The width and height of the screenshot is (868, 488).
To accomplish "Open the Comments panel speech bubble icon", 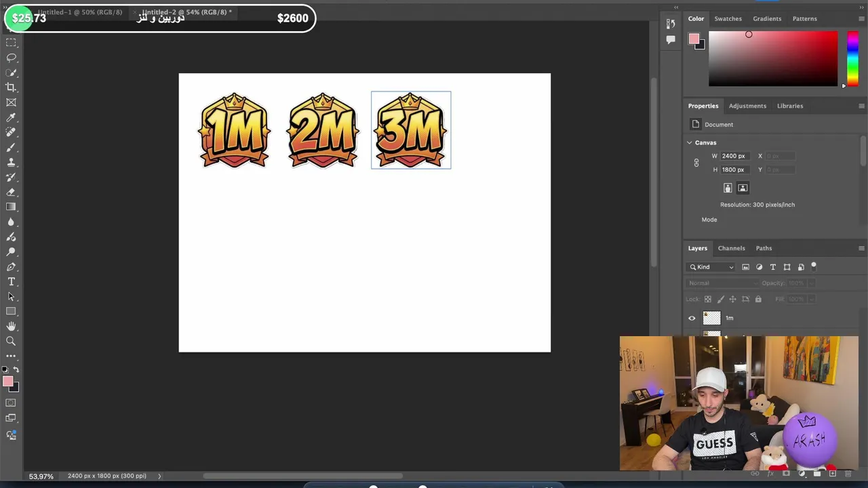I will point(671,40).
